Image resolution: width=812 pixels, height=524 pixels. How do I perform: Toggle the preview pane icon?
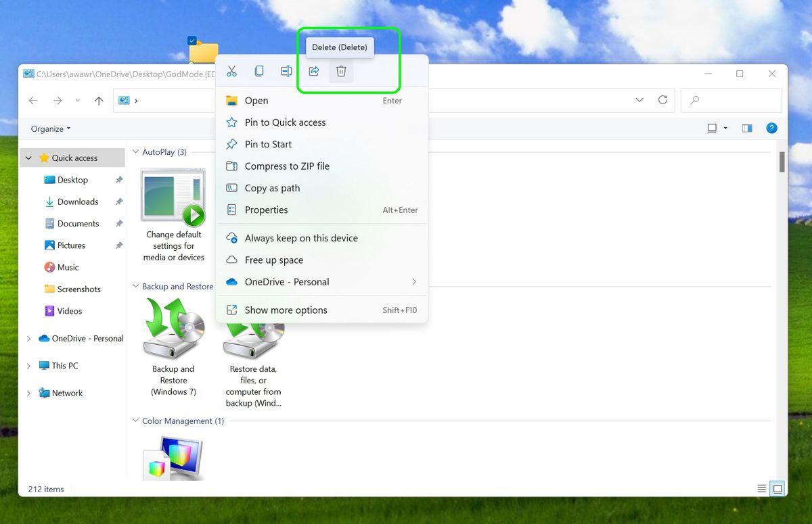pos(746,128)
